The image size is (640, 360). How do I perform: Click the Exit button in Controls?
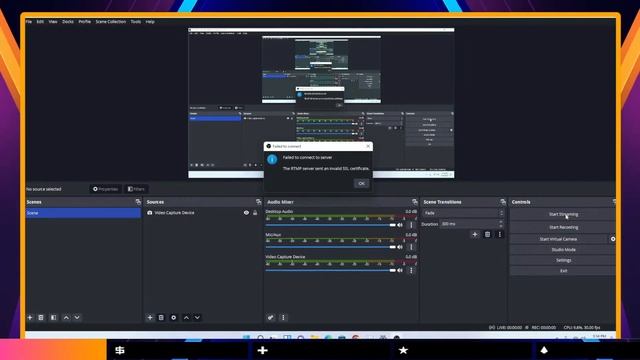(563, 271)
